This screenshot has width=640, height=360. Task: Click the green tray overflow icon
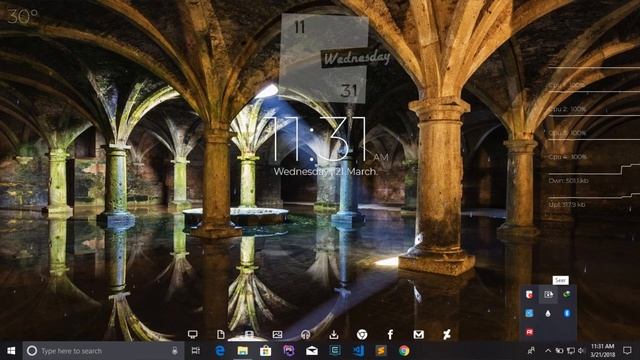point(567,294)
